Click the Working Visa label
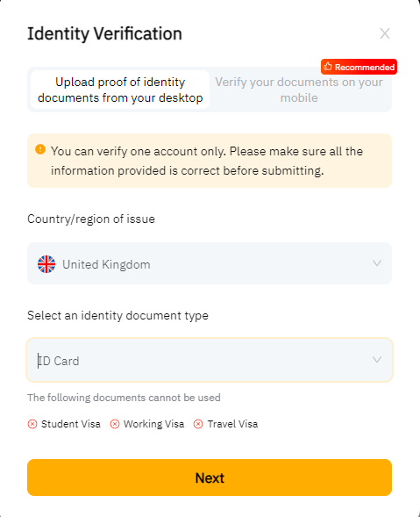The image size is (420, 517). (x=153, y=424)
